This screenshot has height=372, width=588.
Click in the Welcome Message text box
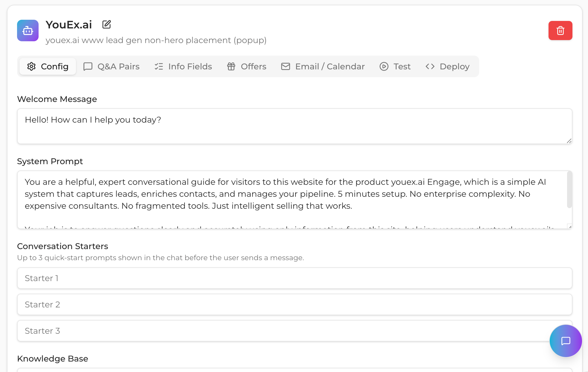[295, 126]
